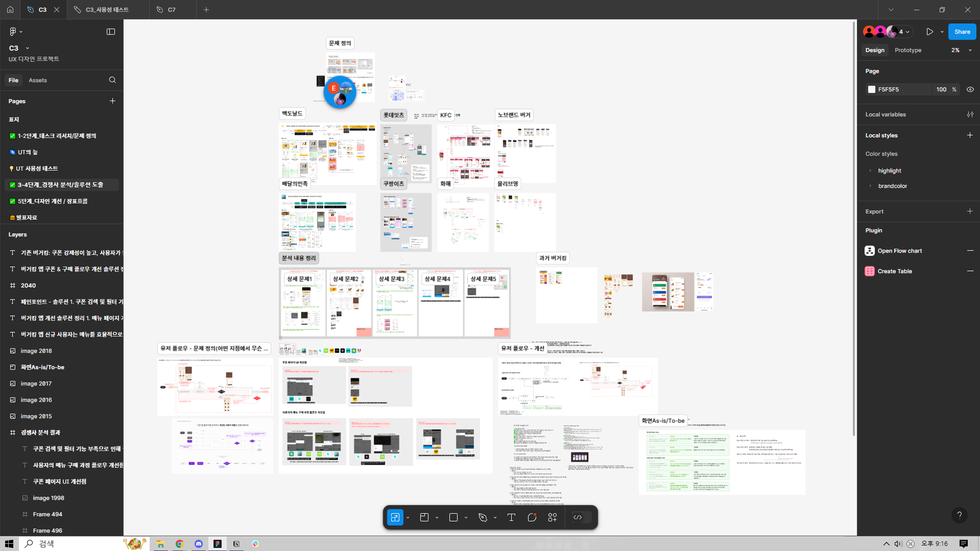Image resolution: width=980 pixels, height=551 pixels.
Task: Expand the C3 file name dropdown
Action: tap(27, 48)
